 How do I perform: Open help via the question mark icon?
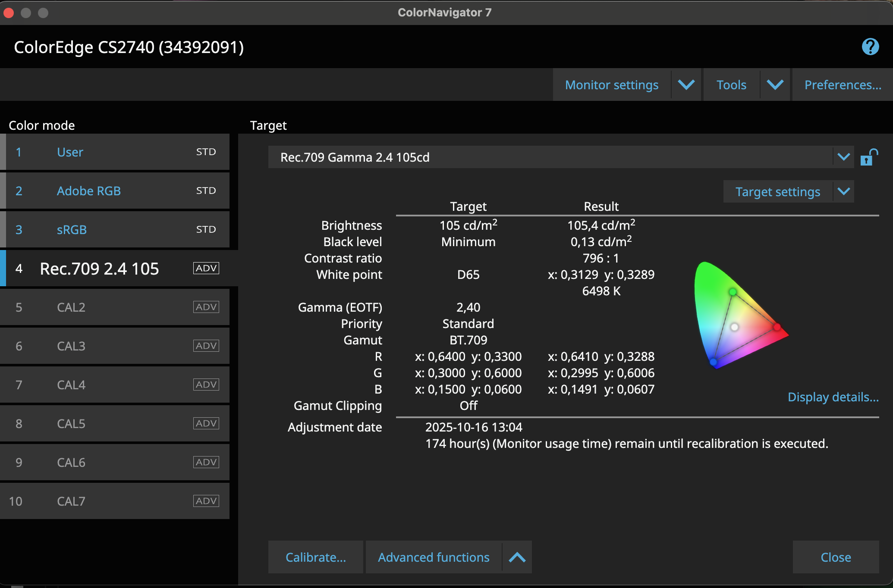pos(870,47)
